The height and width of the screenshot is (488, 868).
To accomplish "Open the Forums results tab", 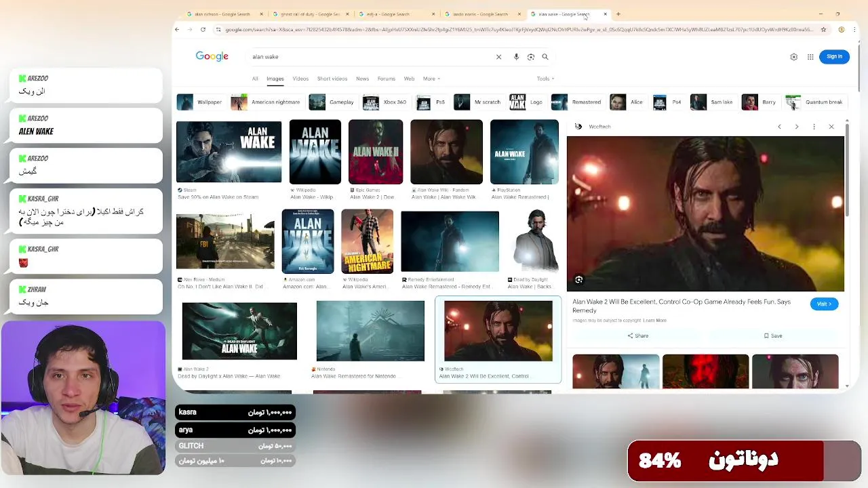I will (386, 79).
